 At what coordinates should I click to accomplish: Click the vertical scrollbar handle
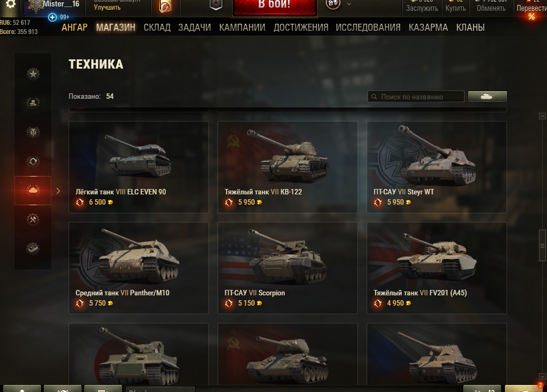(x=542, y=245)
